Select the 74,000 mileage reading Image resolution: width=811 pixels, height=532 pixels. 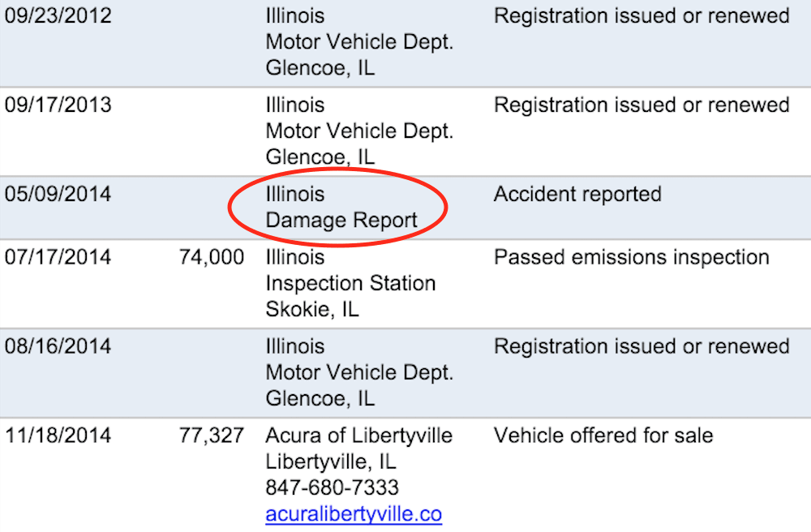pos(212,257)
